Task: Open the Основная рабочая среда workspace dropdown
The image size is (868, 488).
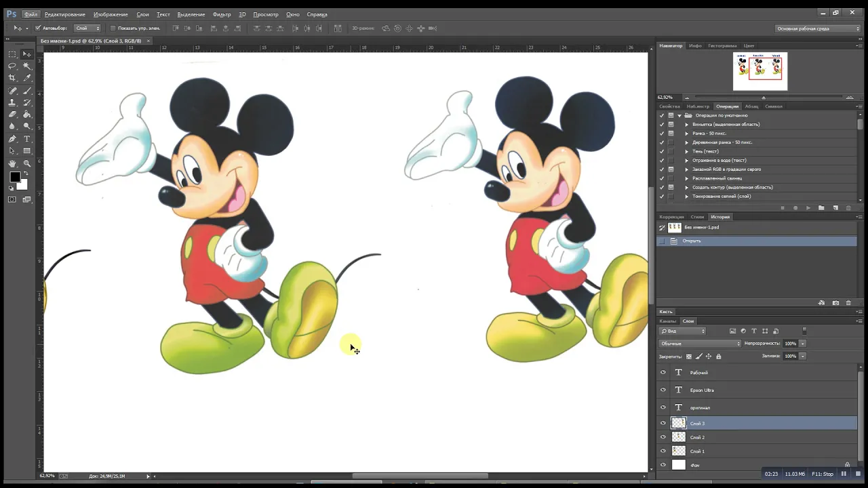Action: tap(818, 28)
